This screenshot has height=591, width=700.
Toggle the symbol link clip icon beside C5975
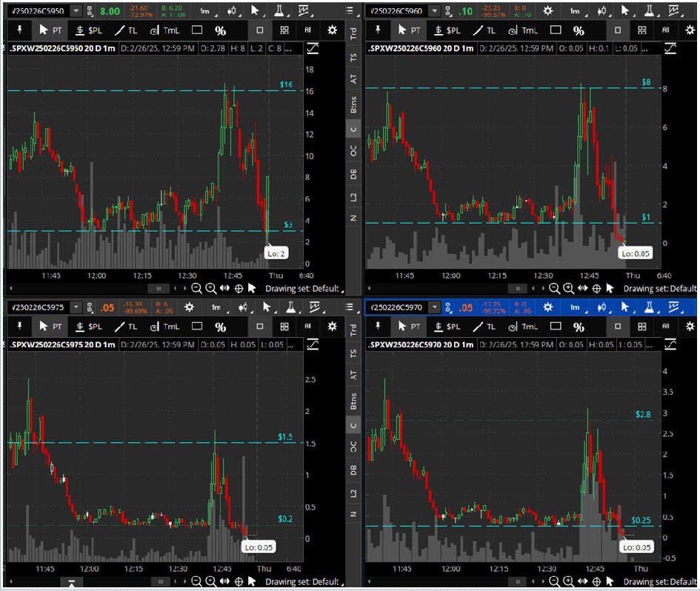click(x=90, y=307)
